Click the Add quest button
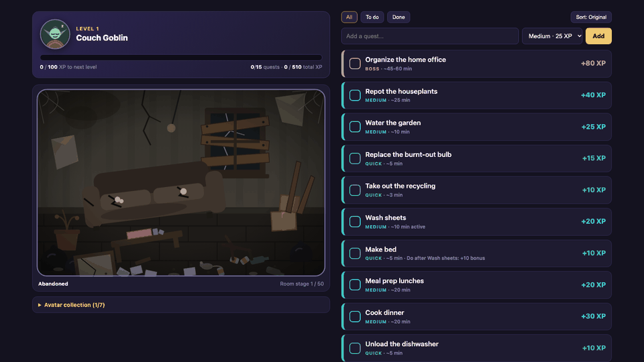Image resolution: width=644 pixels, height=362 pixels. [598, 36]
